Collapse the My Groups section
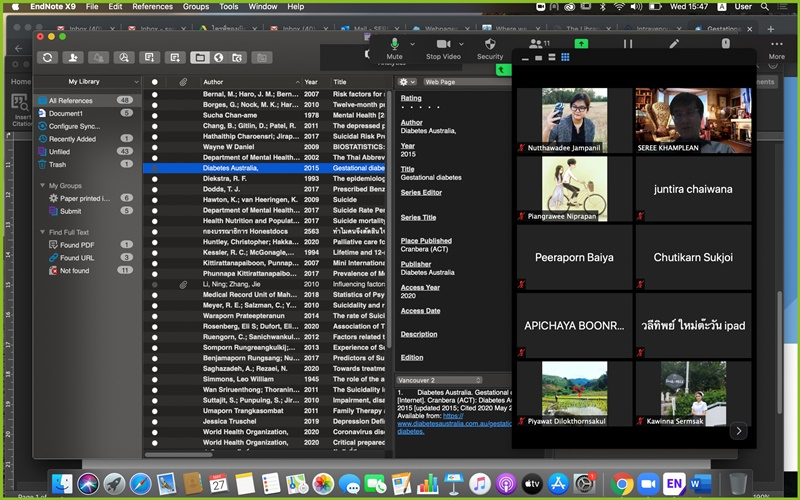 pyautogui.click(x=42, y=186)
